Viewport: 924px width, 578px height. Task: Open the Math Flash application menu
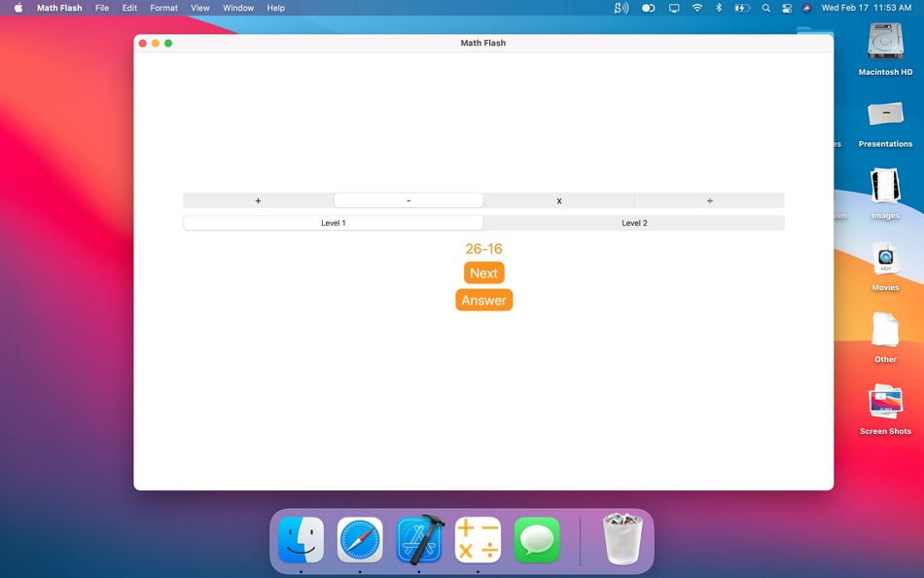coord(59,8)
